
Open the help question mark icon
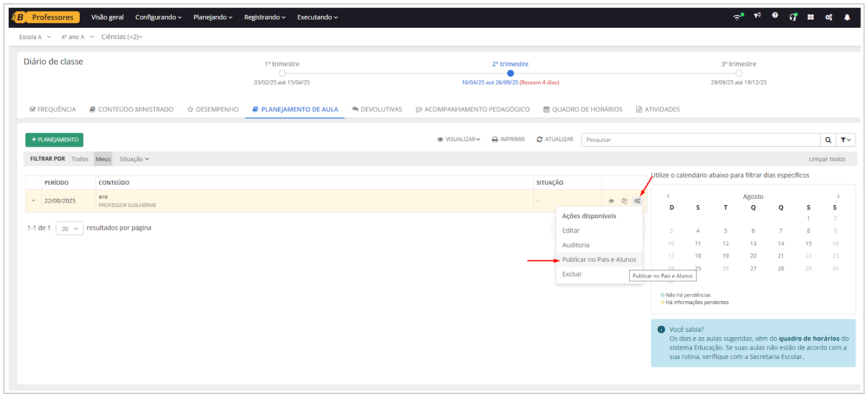[775, 16]
